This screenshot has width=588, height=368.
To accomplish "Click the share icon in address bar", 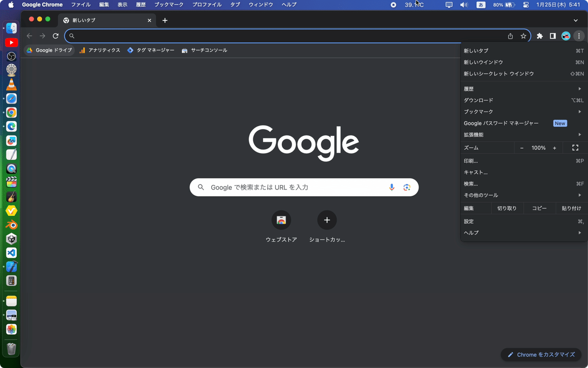I will 511,36.
